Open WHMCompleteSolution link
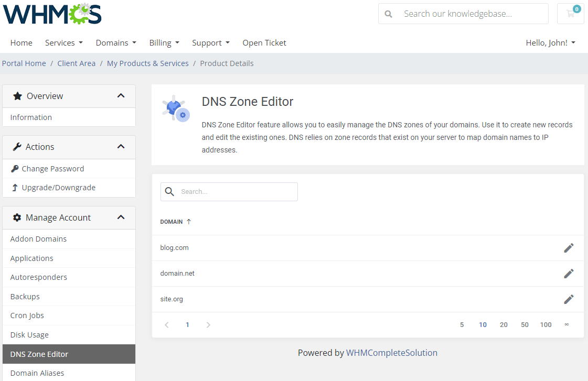 tap(391, 353)
